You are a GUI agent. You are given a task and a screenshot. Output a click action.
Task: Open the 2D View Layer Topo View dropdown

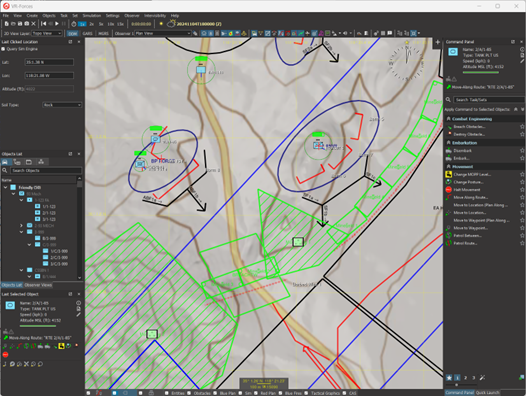47,33
